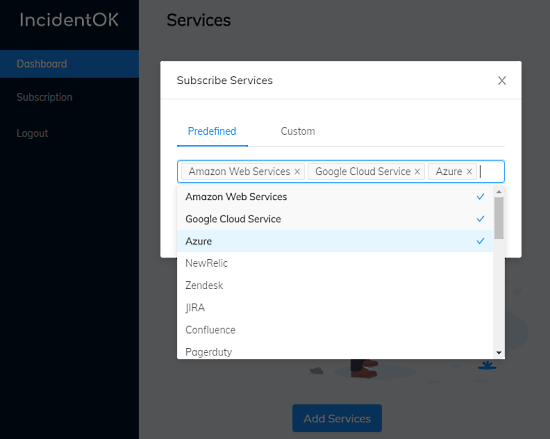Viewport: 550px width, 439px height.
Task: Select Zendesk from the dropdown list
Action: [335, 285]
